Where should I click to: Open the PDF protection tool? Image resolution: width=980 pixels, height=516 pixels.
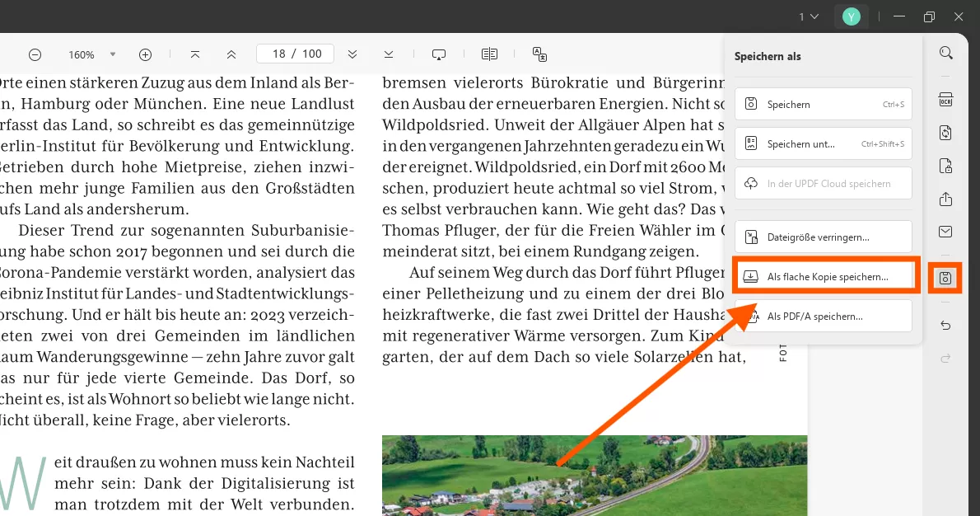tap(945, 165)
